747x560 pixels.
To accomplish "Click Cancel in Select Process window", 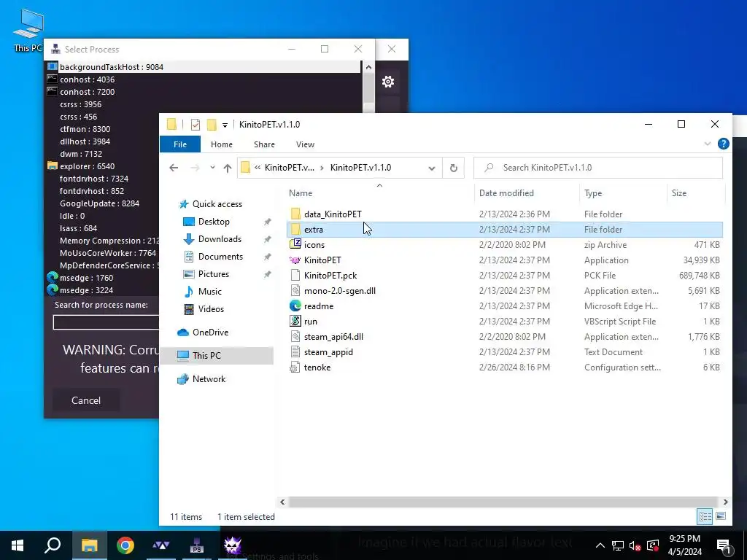I will (x=86, y=400).
